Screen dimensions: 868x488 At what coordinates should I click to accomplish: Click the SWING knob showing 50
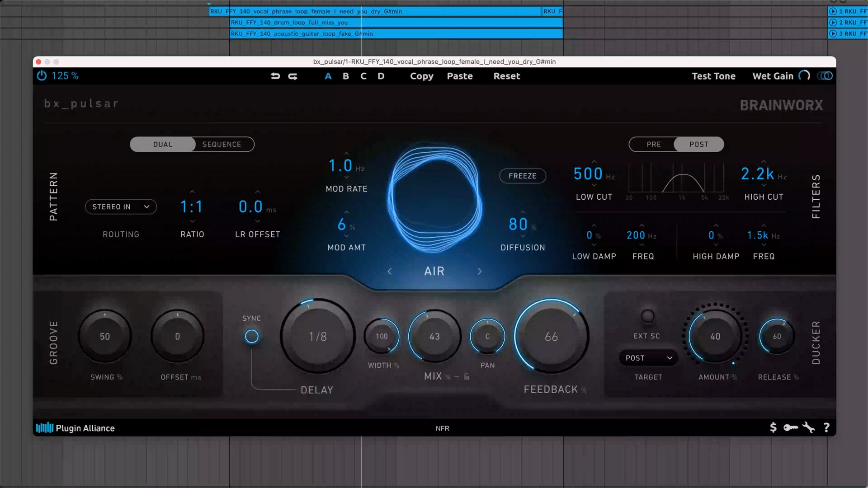pyautogui.click(x=105, y=336)
